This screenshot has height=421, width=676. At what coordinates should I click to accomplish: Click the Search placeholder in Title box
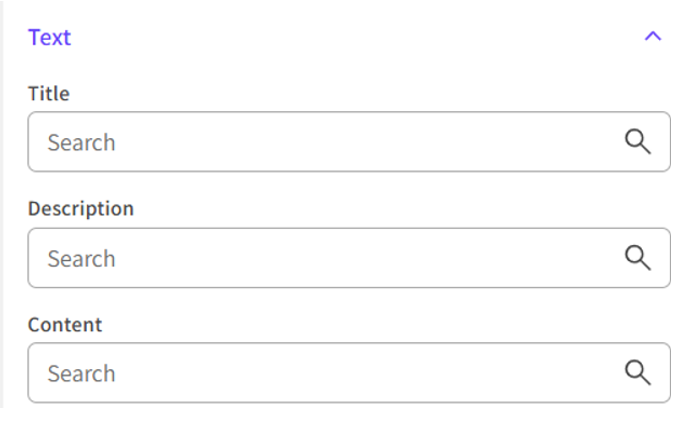tap(81, 142)
